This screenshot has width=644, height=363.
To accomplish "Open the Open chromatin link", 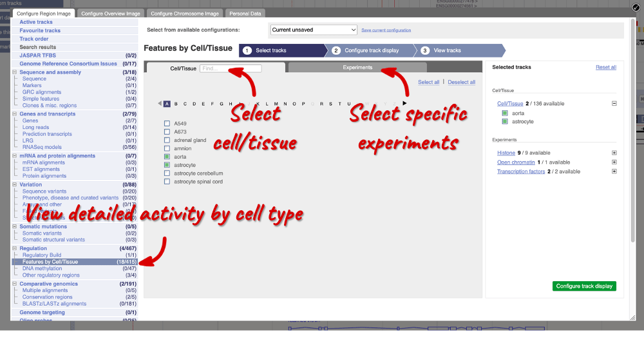I will coord(516,162).
